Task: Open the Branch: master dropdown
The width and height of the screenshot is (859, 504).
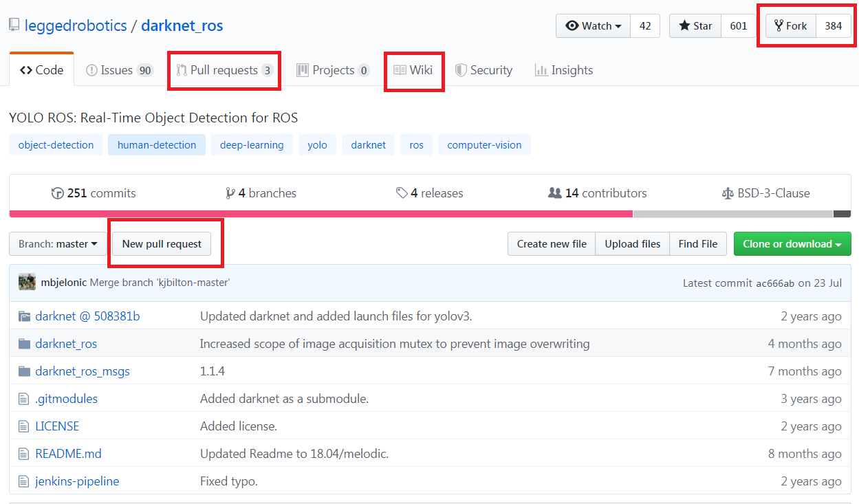Action: (58, 243)
